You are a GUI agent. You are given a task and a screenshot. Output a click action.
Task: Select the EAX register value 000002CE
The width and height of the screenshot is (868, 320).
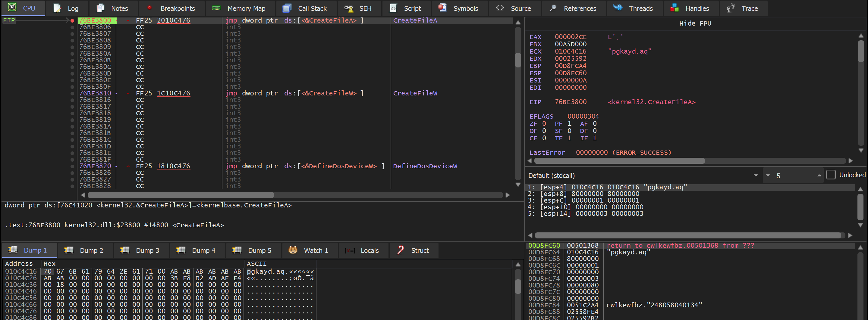point(571,37)
